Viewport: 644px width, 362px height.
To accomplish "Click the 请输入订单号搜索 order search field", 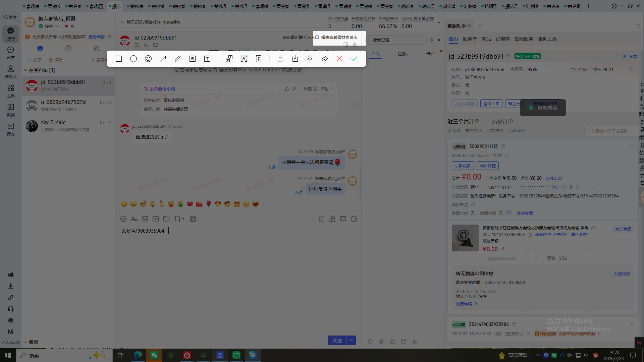I will tap(611, 131).
